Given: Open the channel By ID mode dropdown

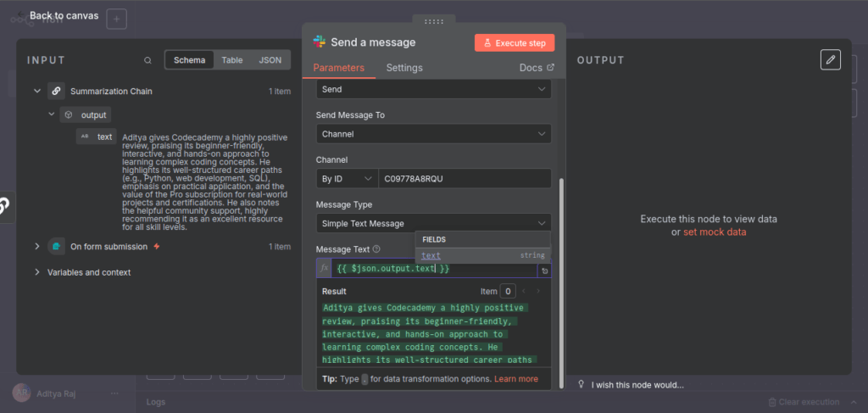Looking at the screenshot, I should tap(346, 179).
